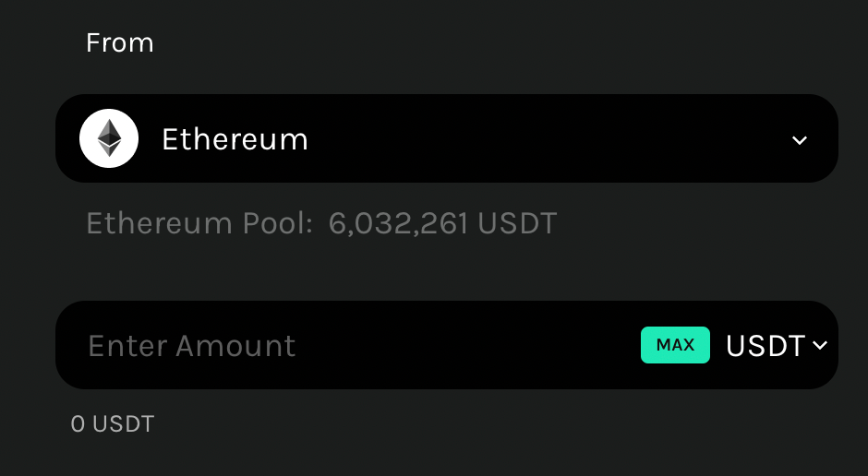
Task: Toggle the From chain list open
Action: pyautogui.click(x=800, y=140)
